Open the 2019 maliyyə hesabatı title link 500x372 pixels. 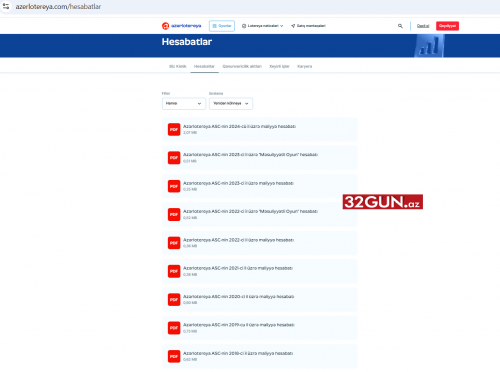[239, 325]
